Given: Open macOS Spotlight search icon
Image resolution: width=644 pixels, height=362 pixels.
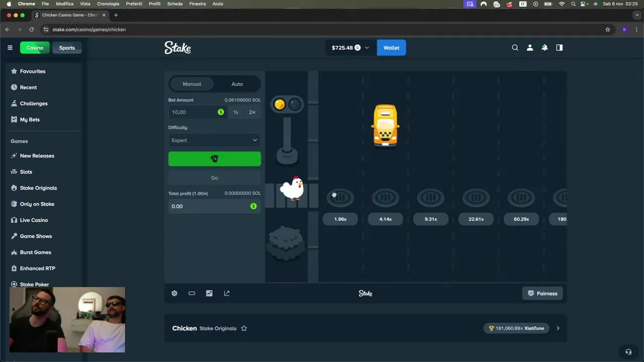Looking at the screenshot, I should coord(573,4).
